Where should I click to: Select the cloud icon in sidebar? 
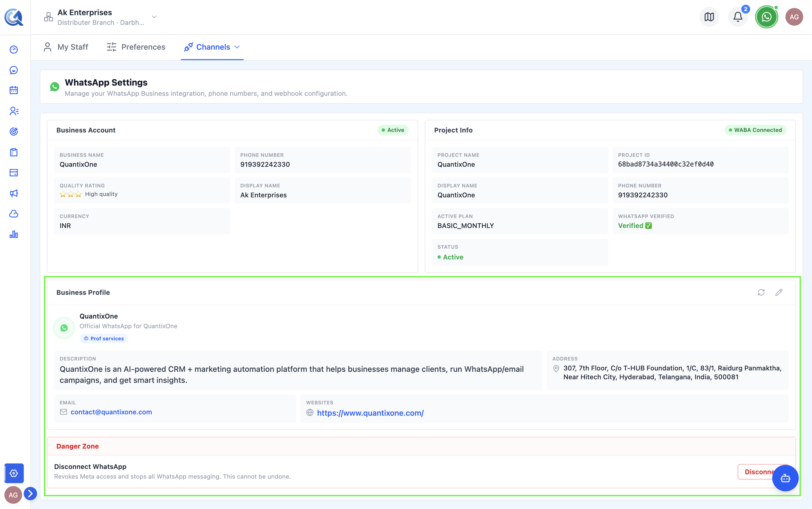[x=14, y=214]
